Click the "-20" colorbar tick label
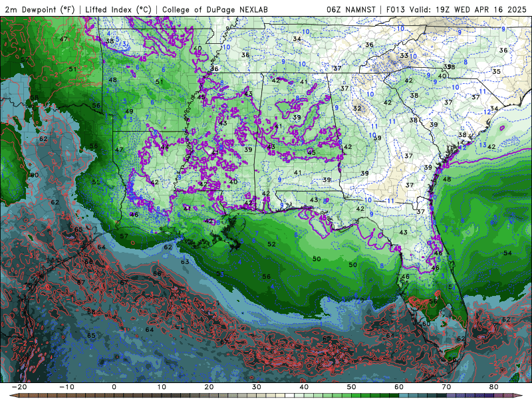532x399 pixels. [x=19, y=387]
